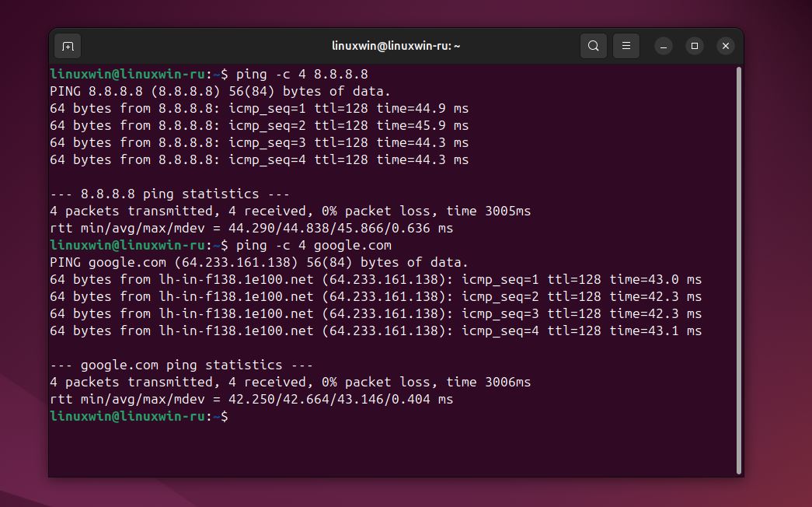
Task: Click rtt line 44.290/44.838/45.866/0.636 ms
Action: click(x=251, y=228)
